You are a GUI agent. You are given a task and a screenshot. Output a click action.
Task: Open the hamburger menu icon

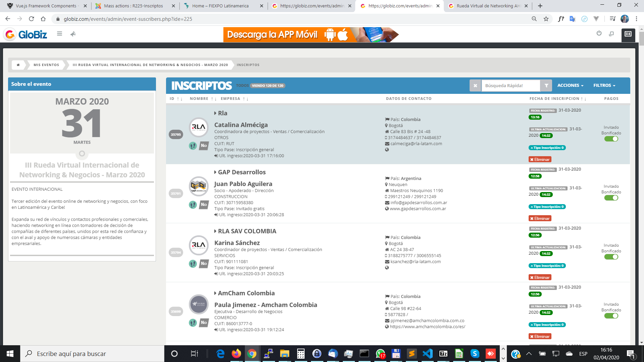(x=59, y=34)
